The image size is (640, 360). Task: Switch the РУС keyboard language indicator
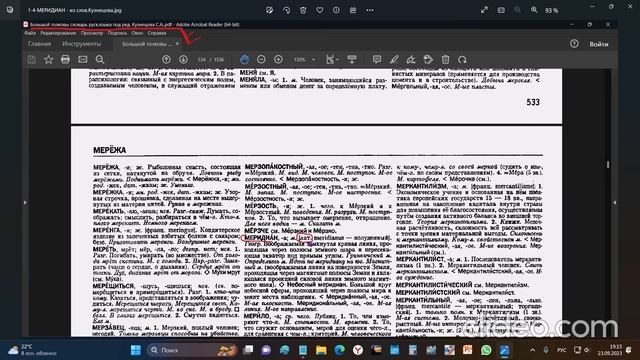coord(562,350)
